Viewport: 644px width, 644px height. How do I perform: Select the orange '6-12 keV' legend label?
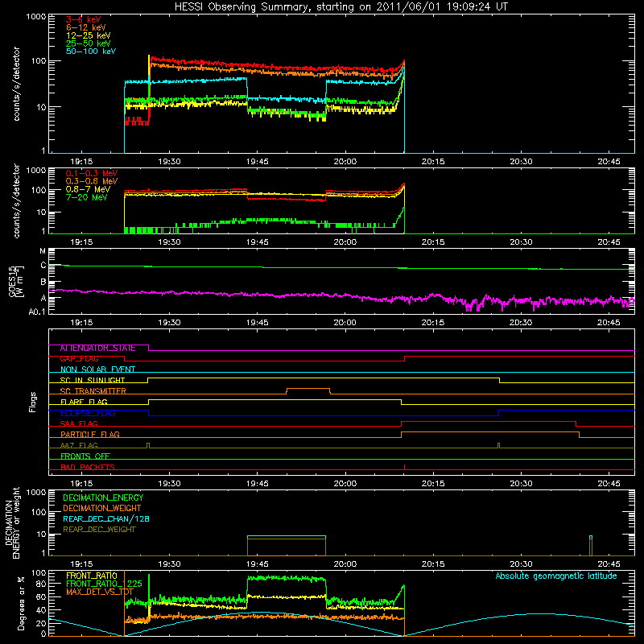point(86,27)
